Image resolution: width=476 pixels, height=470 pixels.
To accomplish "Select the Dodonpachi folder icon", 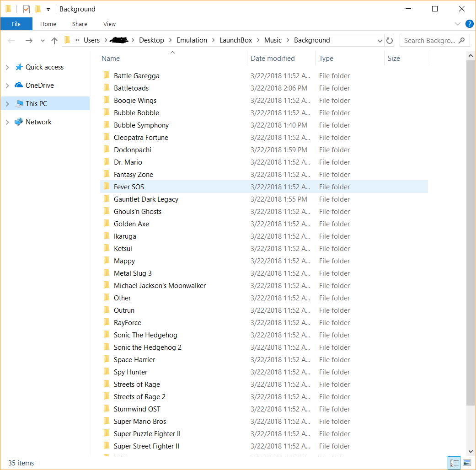I will 107,150.
